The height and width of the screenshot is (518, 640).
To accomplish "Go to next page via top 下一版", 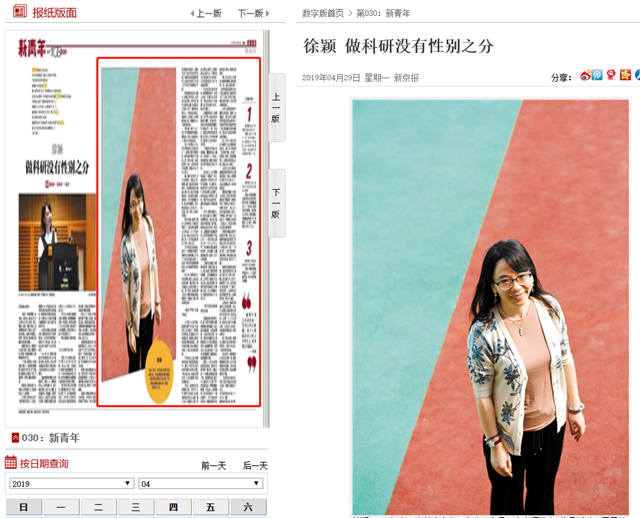I will [254, 14].
